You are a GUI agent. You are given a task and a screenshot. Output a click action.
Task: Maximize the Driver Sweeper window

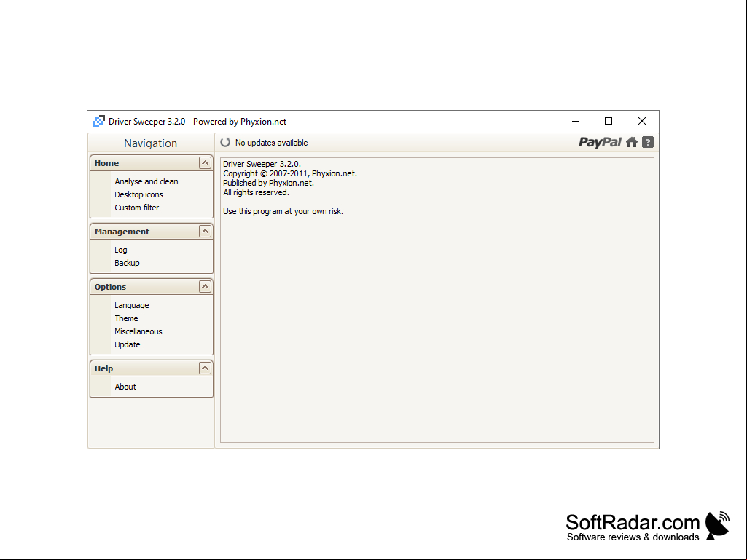click(x=609, y=122)
